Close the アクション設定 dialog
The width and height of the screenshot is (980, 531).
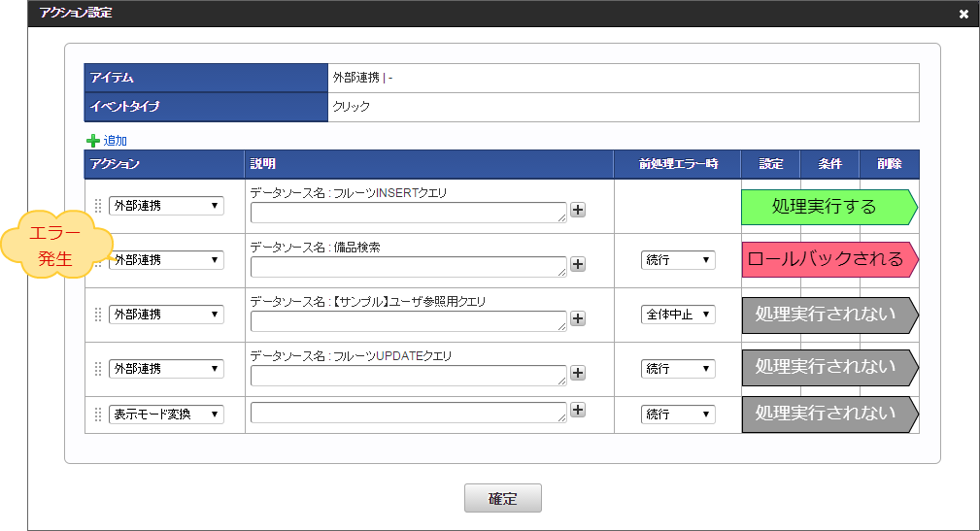tap(963, 14)
